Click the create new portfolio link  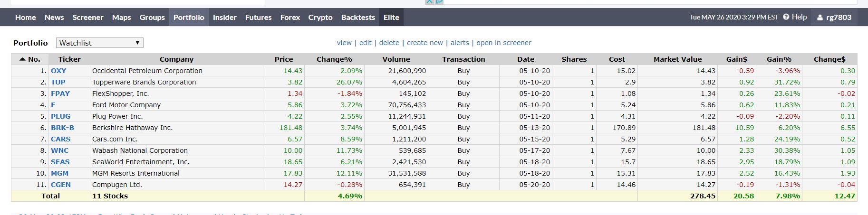click(424, 43)
